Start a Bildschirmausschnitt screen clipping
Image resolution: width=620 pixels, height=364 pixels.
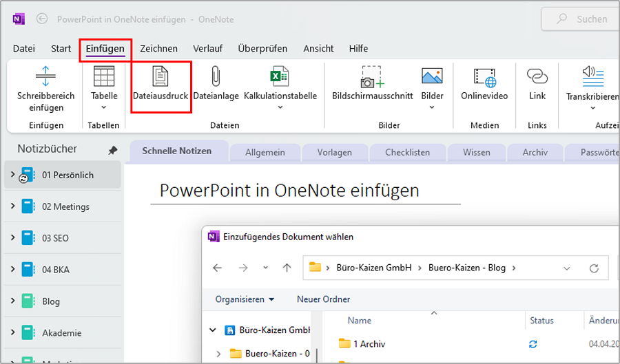tap(372, 76)
